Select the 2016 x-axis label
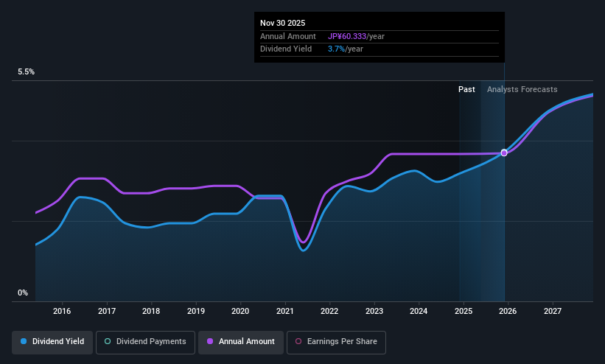Screen dimensions: 605x364 pos(62,311)
